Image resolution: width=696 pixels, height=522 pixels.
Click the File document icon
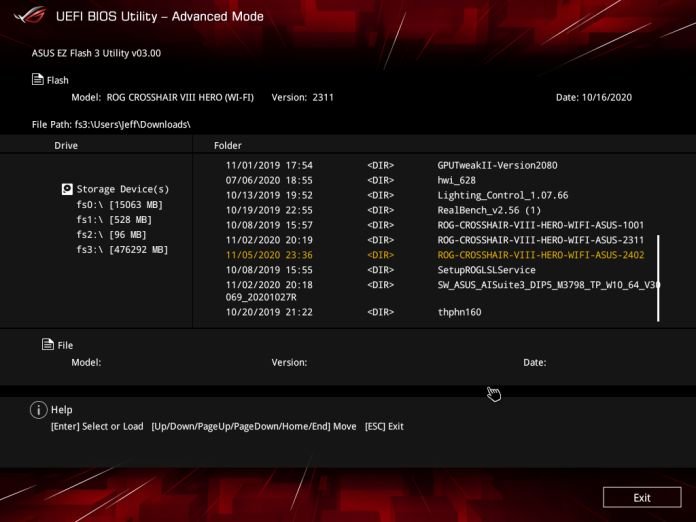[x=47, y=344]
